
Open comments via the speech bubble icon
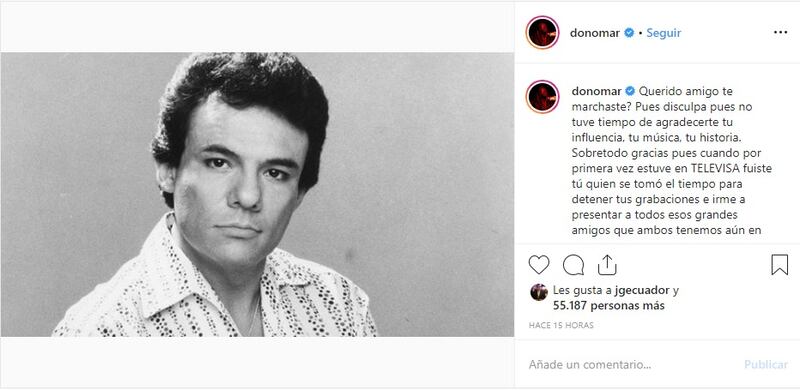(573, 265)
